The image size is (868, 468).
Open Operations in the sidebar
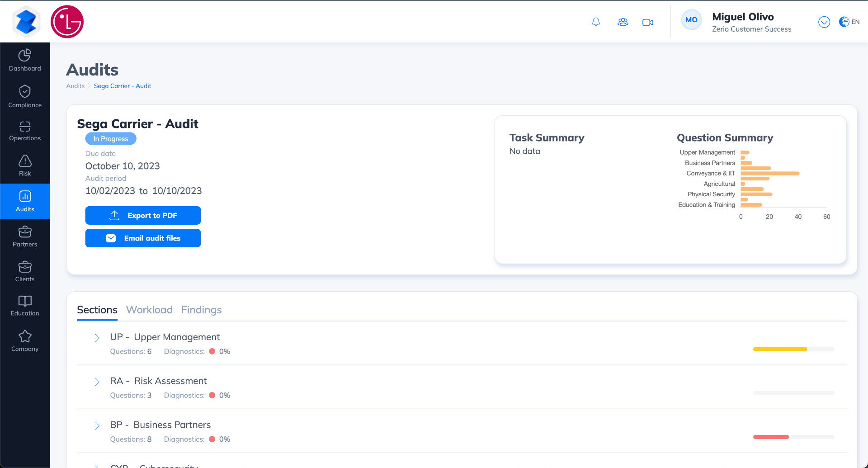click(x=25, y=131)
